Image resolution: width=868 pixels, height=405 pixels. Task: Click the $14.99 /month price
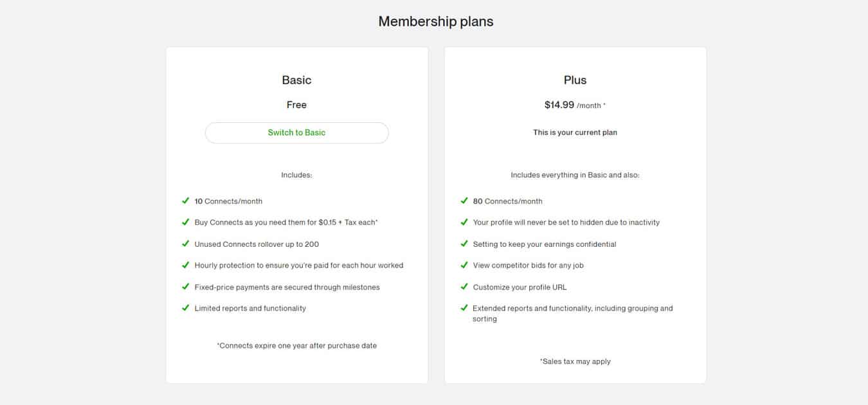pos(575,105)
